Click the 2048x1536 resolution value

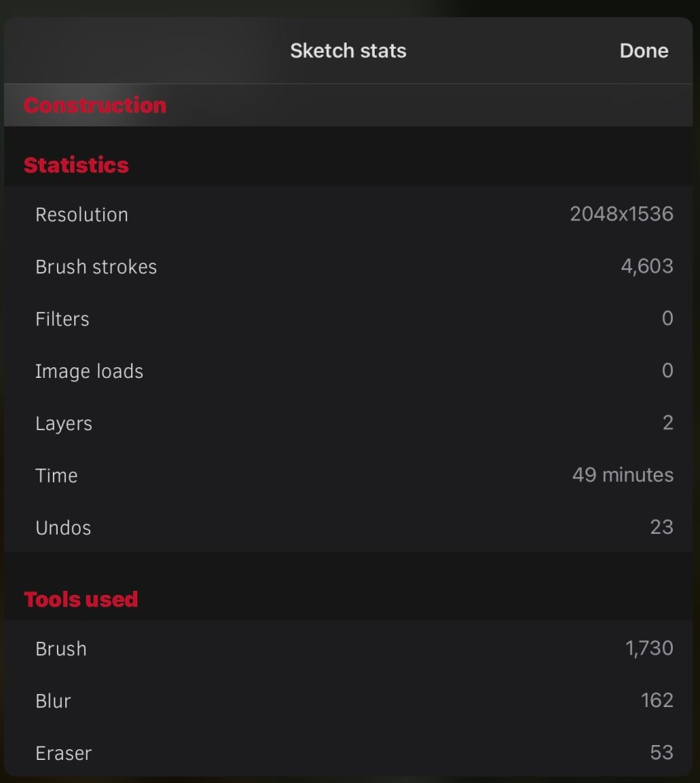tap(621, 215)
